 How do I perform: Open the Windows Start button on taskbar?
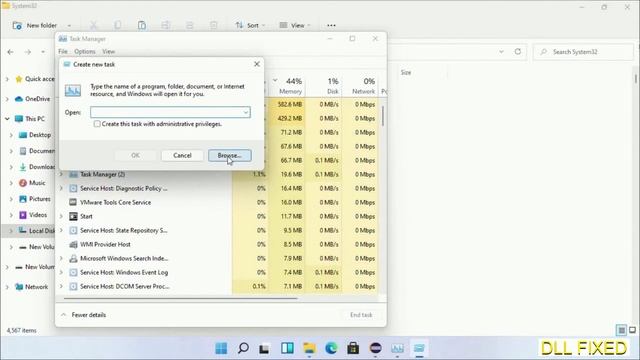pyautogui.click(x=221, y=348)
